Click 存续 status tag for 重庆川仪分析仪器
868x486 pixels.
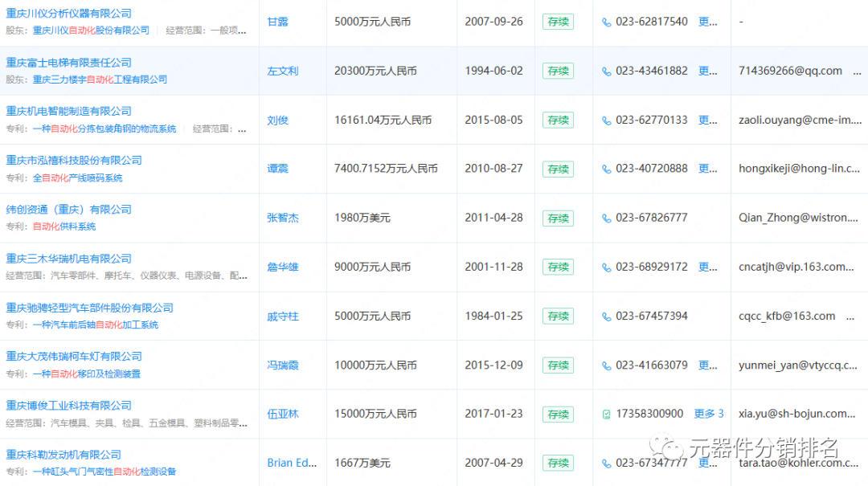[558, 22]
